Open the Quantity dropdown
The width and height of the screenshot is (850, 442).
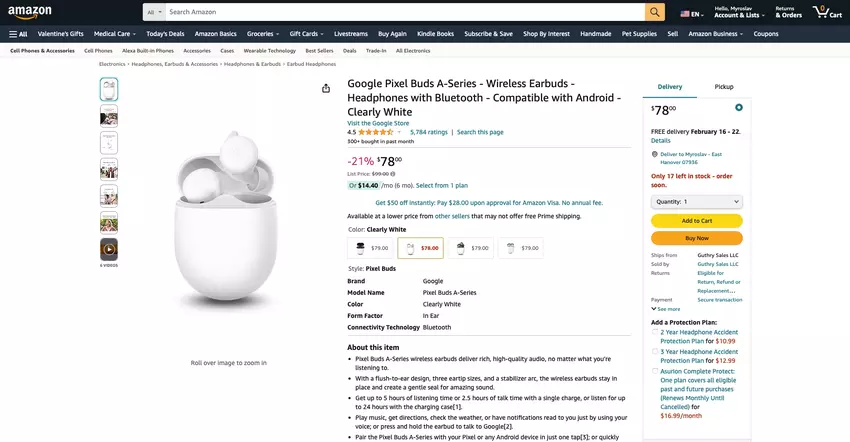[696, 202]
